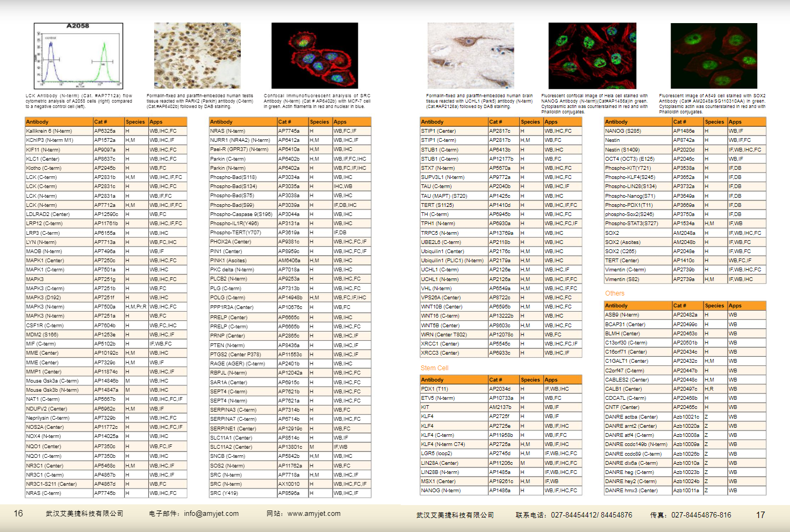Select the Kallikrein 6 (N-term) antibody entry
This screenshot has height=532, width=790.
[49, 131]
